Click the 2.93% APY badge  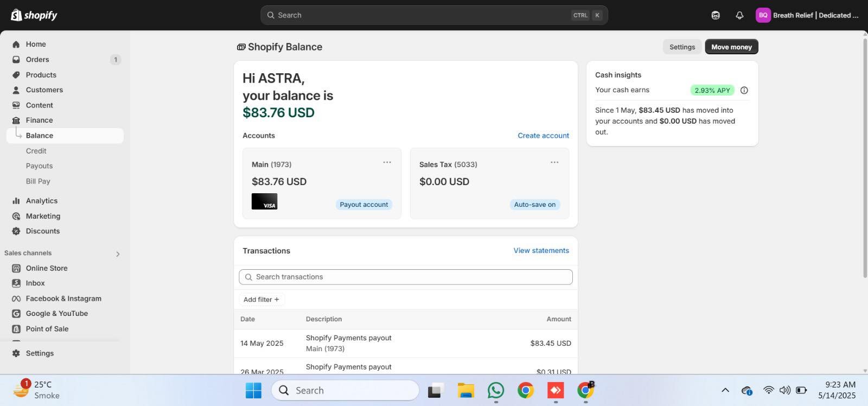pyautogui.click(x=712, y=91)
